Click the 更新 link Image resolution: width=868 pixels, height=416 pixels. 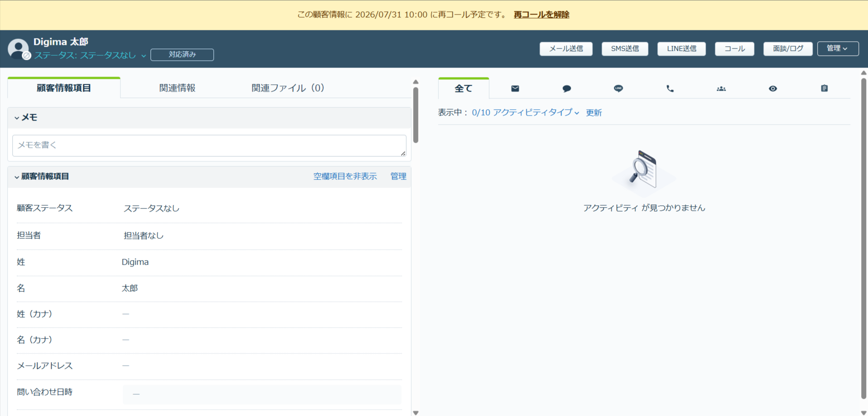[594, 112]
